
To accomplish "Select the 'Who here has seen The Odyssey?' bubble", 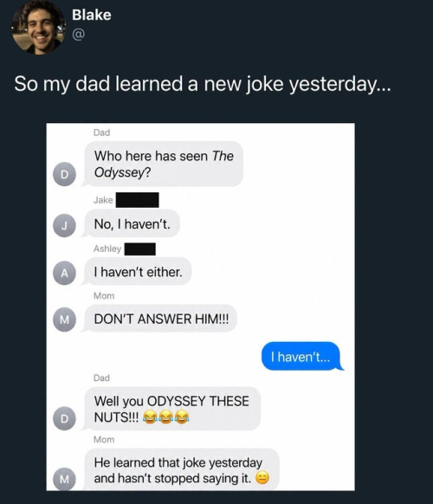I will point(163,164).
